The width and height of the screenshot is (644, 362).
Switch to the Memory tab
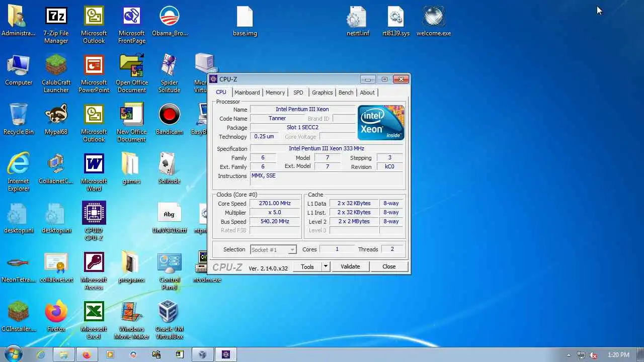coord(275,93)
